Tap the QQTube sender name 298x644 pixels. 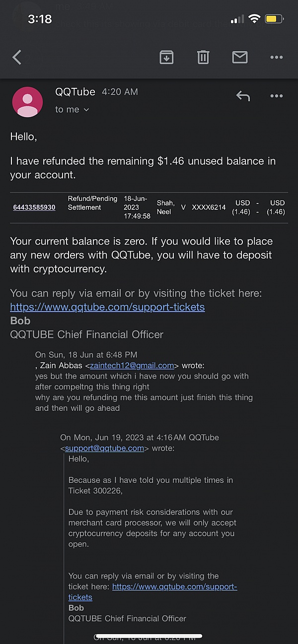tap(76, 92)
